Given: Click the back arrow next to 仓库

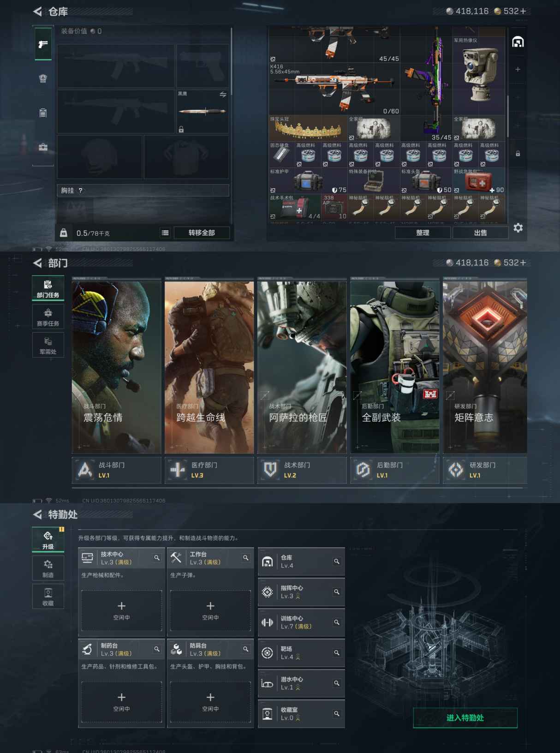Looking at the screenshot, I should (37, 12).
